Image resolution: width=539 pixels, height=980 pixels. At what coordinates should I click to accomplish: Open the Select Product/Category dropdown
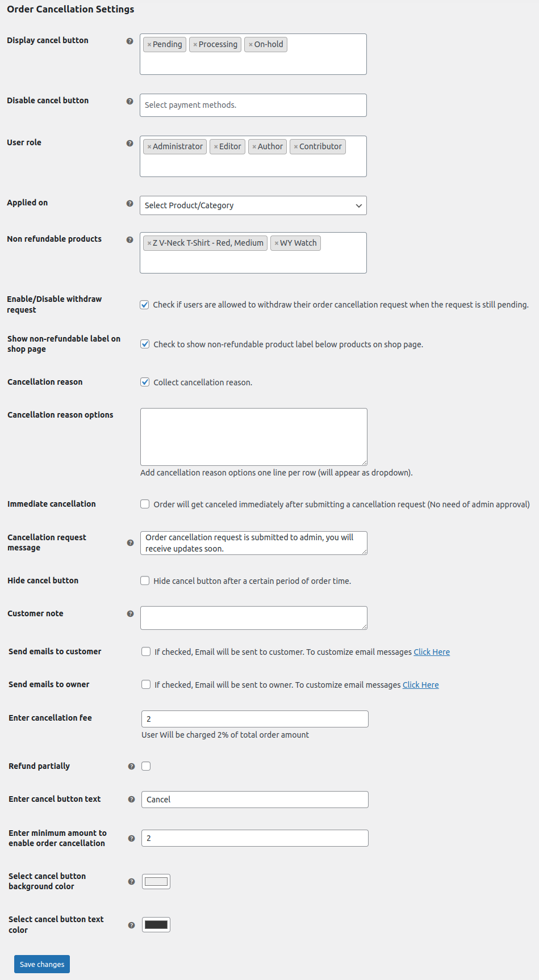[253, 205]
